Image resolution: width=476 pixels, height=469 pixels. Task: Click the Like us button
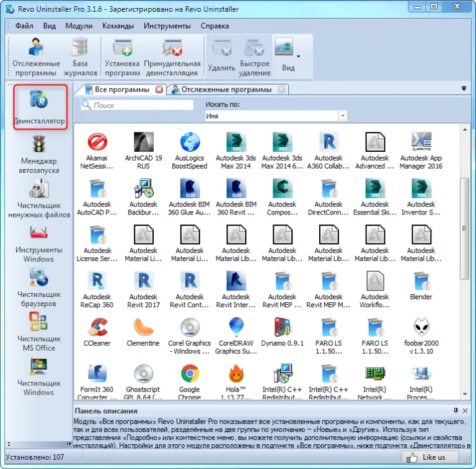pyautogui.click(x=430, y=457)
